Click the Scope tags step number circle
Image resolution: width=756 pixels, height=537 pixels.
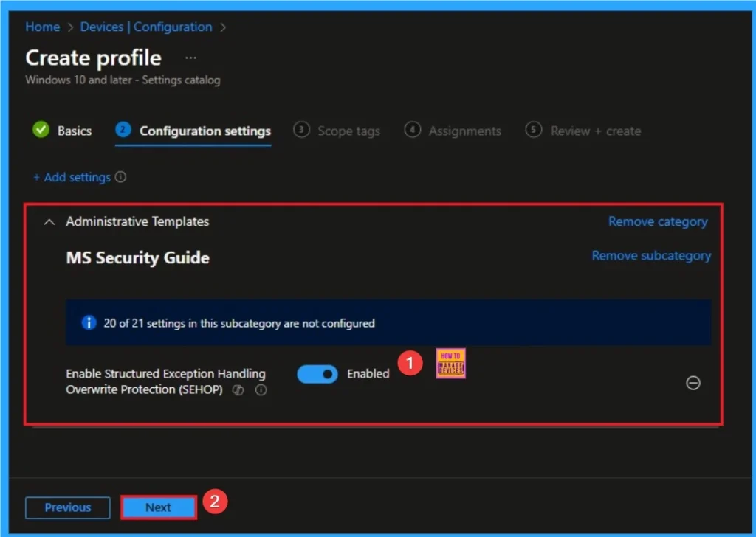(301, 131)
